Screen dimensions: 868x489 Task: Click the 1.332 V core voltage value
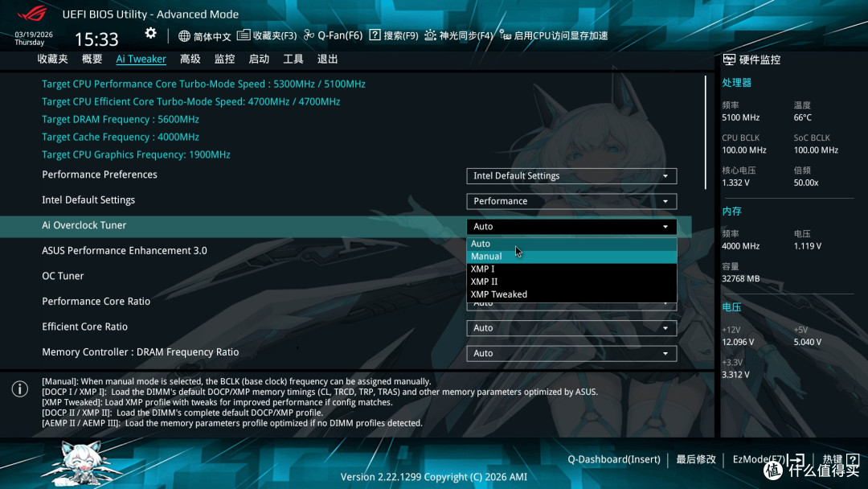(735, 183)
